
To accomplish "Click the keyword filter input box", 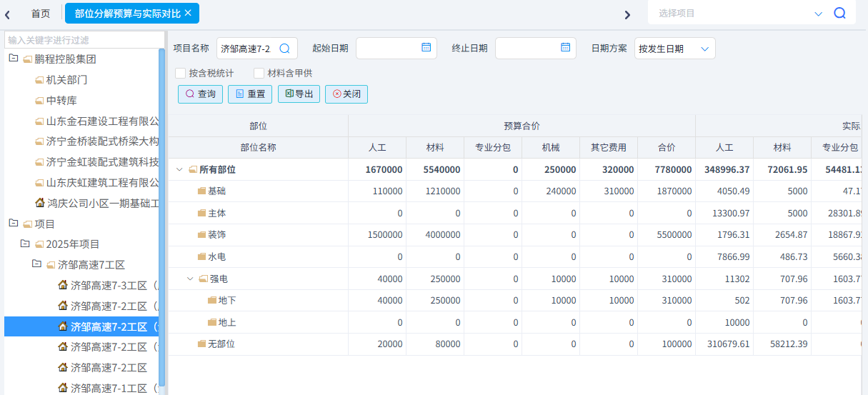I will click(84, 40).
